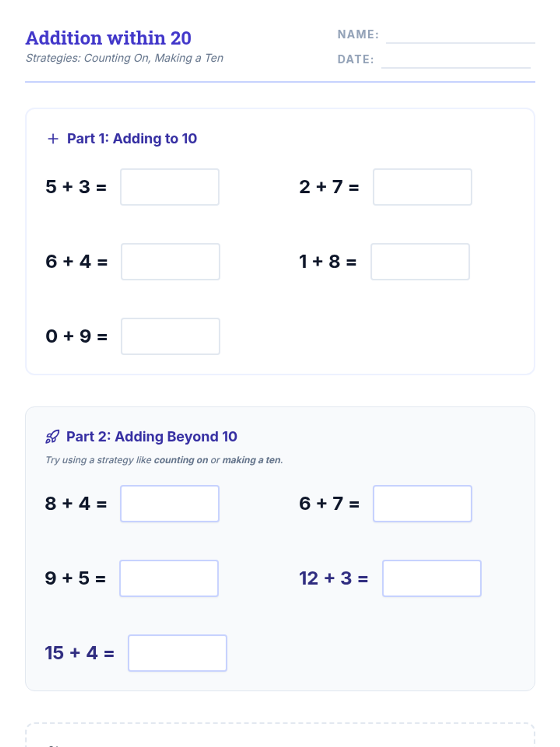The width and height of the screenshot is (560, 747).
Task: Click the answer box for 15 + 4
Action: coord(177,653)
